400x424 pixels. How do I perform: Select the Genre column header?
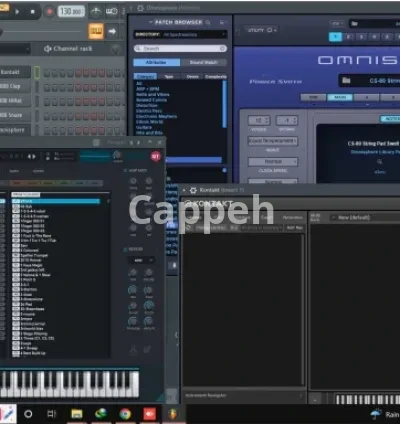coord(192,77)
